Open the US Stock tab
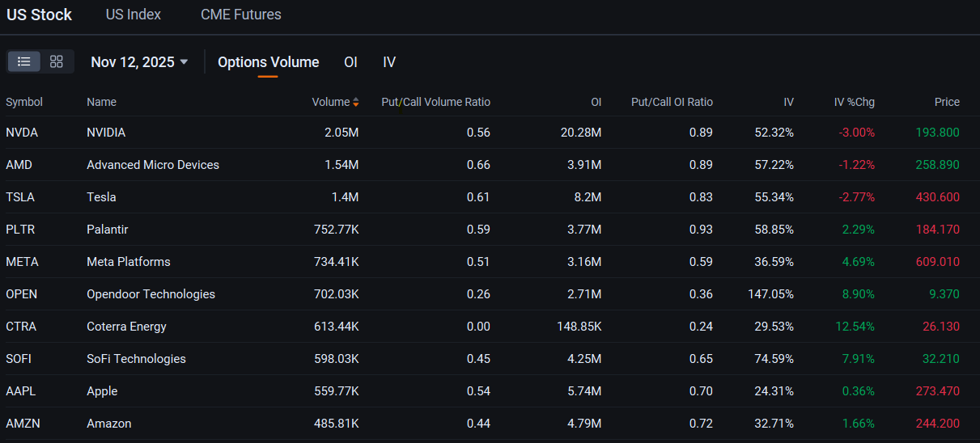980x443 pixels. coord(39,15)
